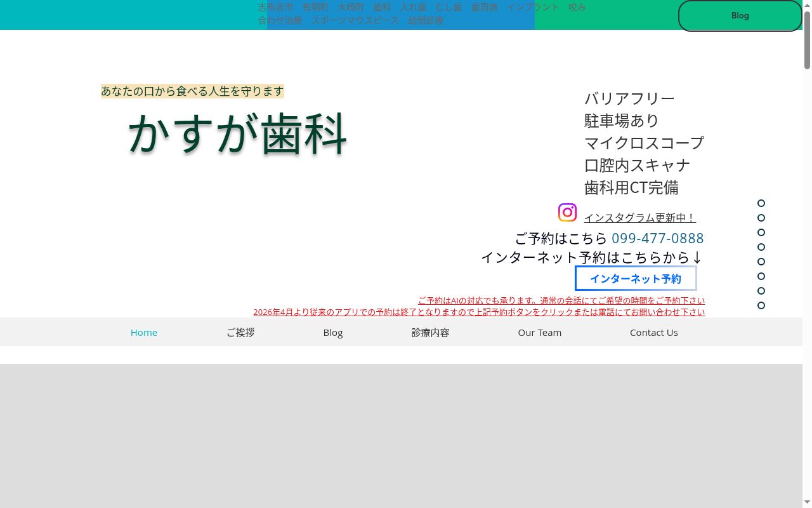The image size is (812, 508).
Task: Go to Blog in the navigation menu
Action: point(333,332)
